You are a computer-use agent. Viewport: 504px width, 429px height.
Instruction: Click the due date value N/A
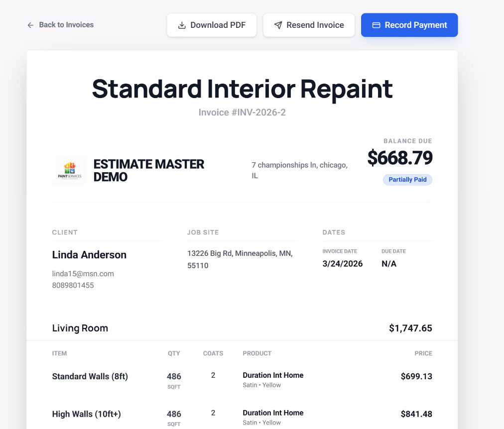tap(389, 264)
